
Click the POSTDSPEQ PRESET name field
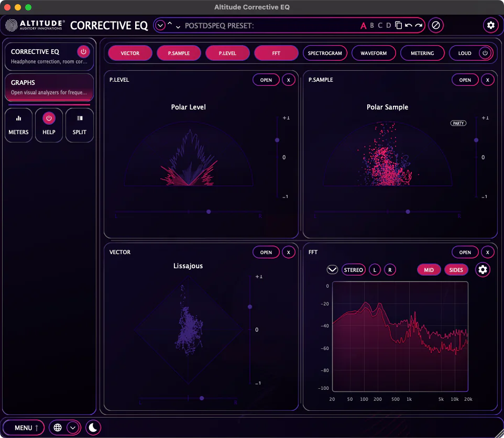(x=219, y=26)
